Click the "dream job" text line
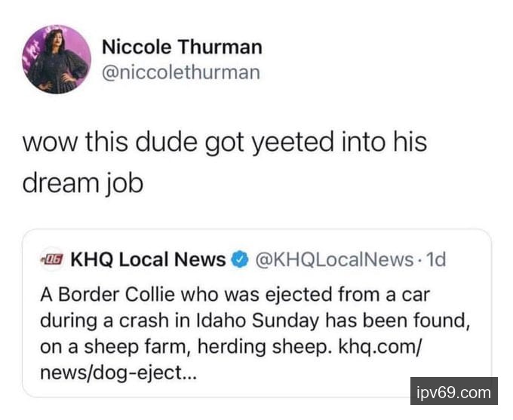 pyautogui.click(x=82, y=183)
